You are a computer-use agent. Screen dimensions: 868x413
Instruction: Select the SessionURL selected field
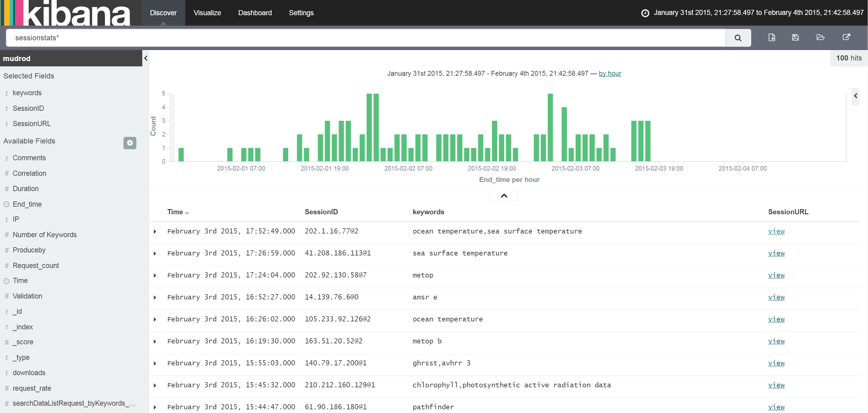[x=32, y=124]
